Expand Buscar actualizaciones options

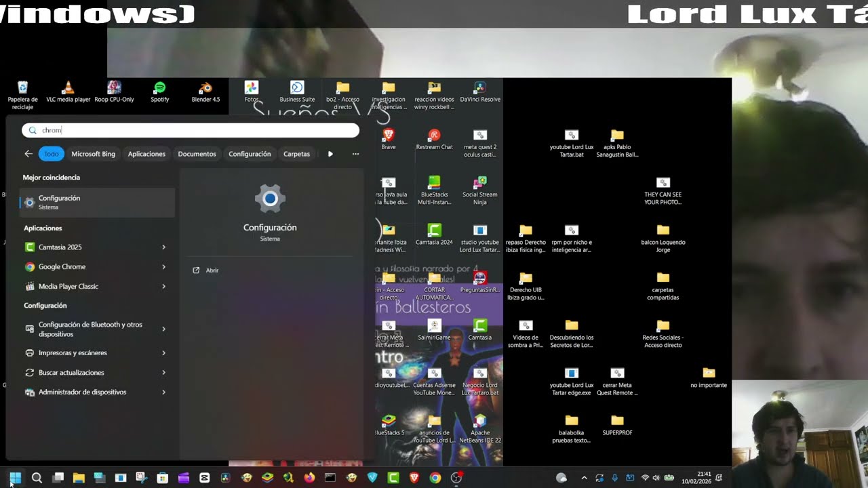click(163, 373)
